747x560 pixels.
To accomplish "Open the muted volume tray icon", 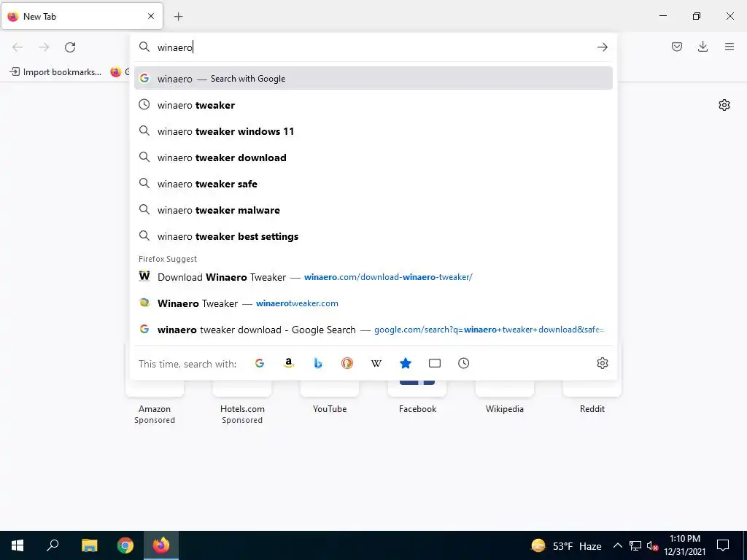I will (x=652, y=545).
